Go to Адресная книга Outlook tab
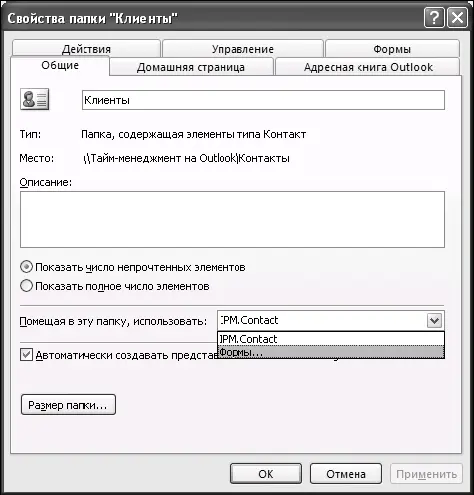Screen dimensions: 474x495 tap(368, 67)
